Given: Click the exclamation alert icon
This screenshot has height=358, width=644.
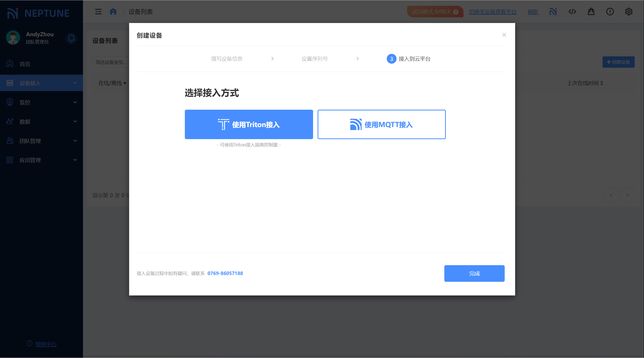Looking at the screenshot, I should coord(610,12).
